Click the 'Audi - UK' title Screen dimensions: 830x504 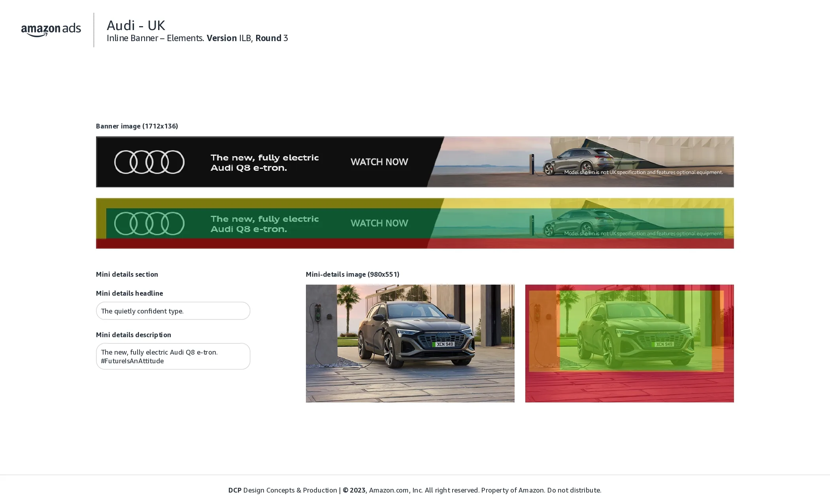pos(136,25)
